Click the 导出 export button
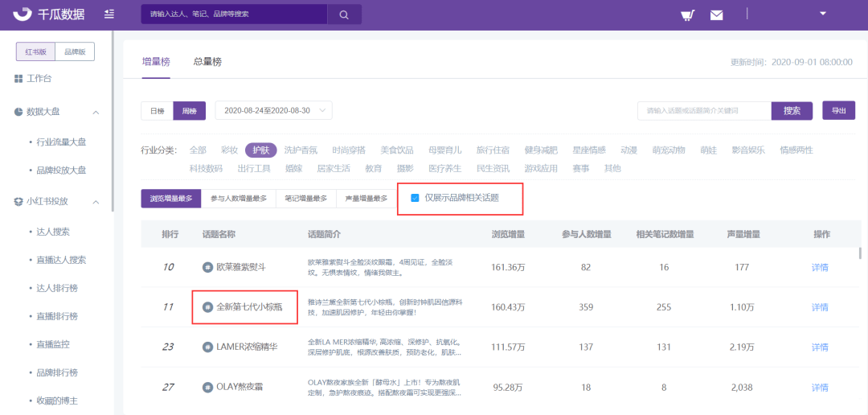This screenshot has height=415, width=868. tap(838, 111)
